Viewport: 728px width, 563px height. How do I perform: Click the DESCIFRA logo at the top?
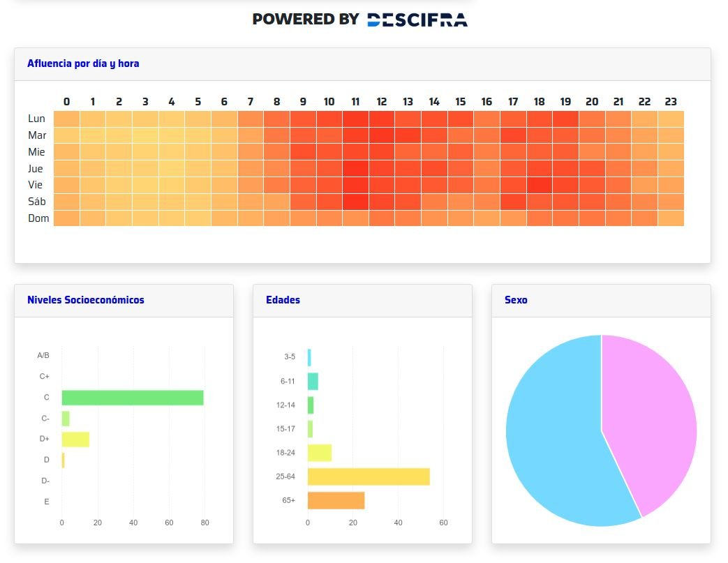[417, 20]
